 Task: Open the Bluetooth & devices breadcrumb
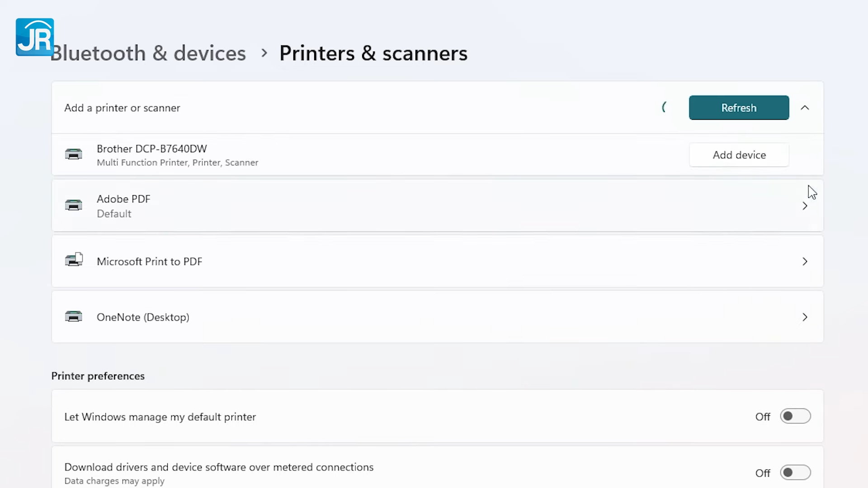pyautogui.click(x=148, y=53)
